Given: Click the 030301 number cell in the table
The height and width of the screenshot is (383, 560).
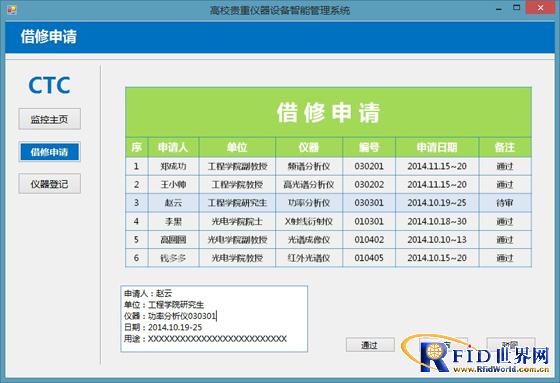Looking at the screenshot, I should point(369,203).
